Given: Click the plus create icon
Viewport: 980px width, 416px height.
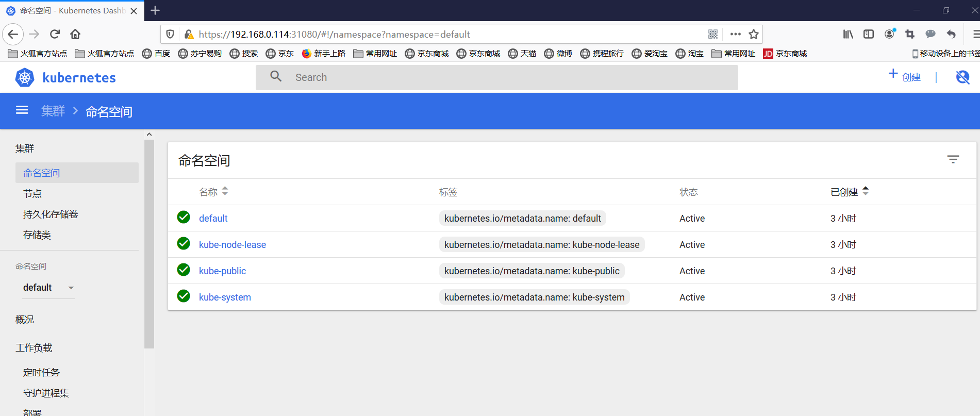Looking at the screenshot, I should [893, 74].
